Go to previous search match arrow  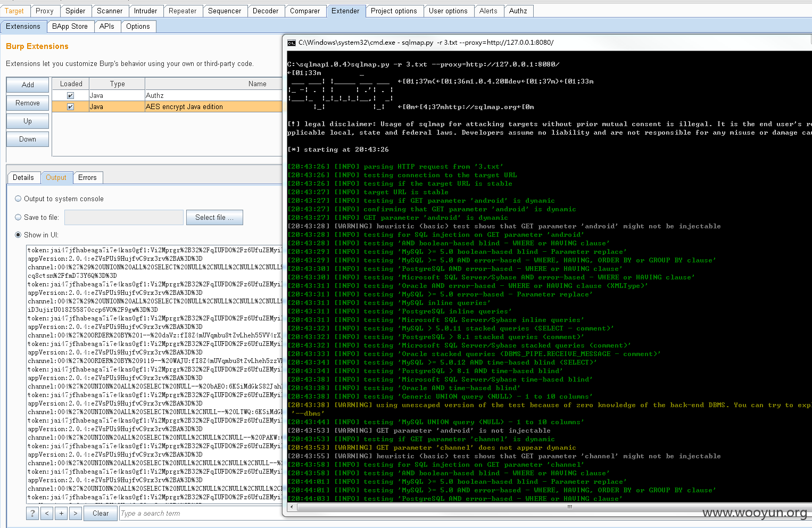(x=47, y=513)
